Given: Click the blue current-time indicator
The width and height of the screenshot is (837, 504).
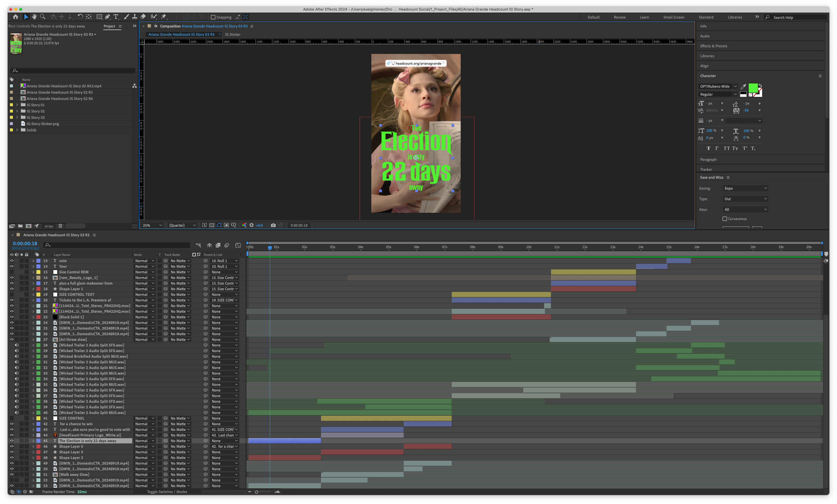Looking at the screenshot, I should pos(270,248).
